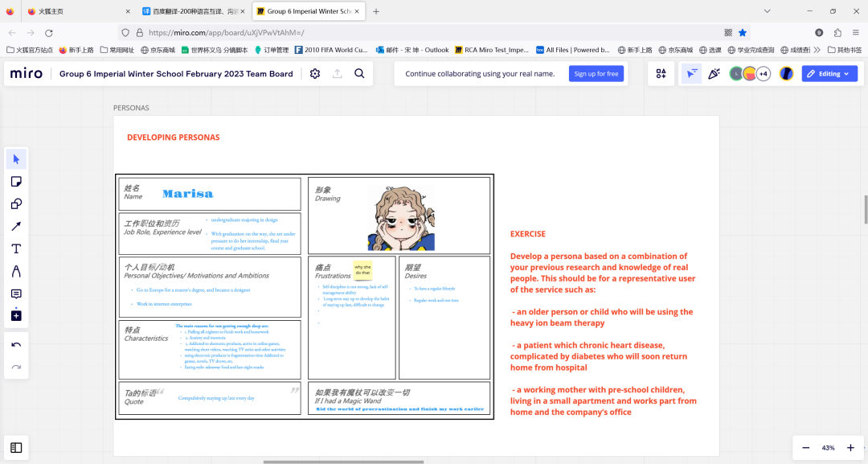The height and width of the screenshot is (464, 868).
Task: Click the undo arrow
Action: click(x=16, y=345)
